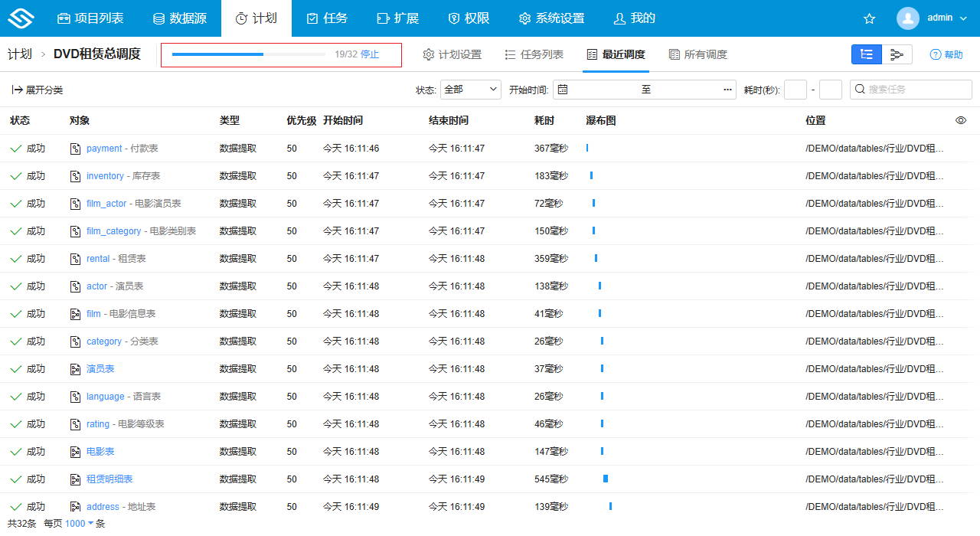Open the page size 1000 dropdown
The width and height of the screenshot is (980, 536).
80,524
